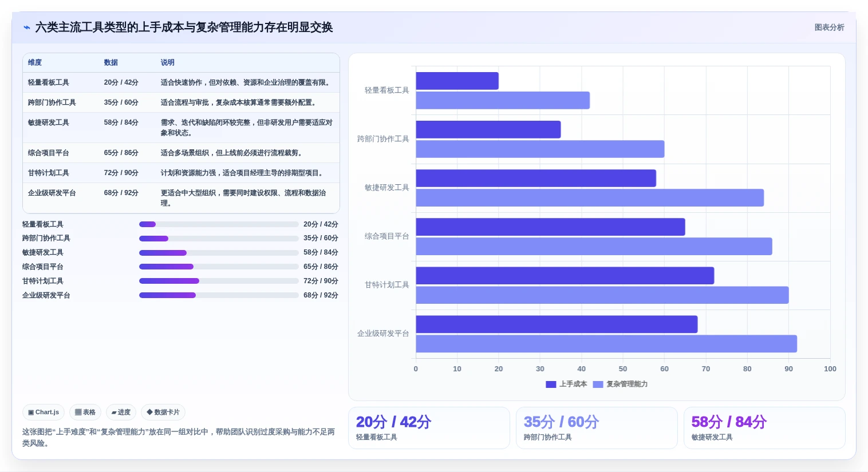
Task: Select the 跨部门协作工具 table row name
Action: click(52, 102)
